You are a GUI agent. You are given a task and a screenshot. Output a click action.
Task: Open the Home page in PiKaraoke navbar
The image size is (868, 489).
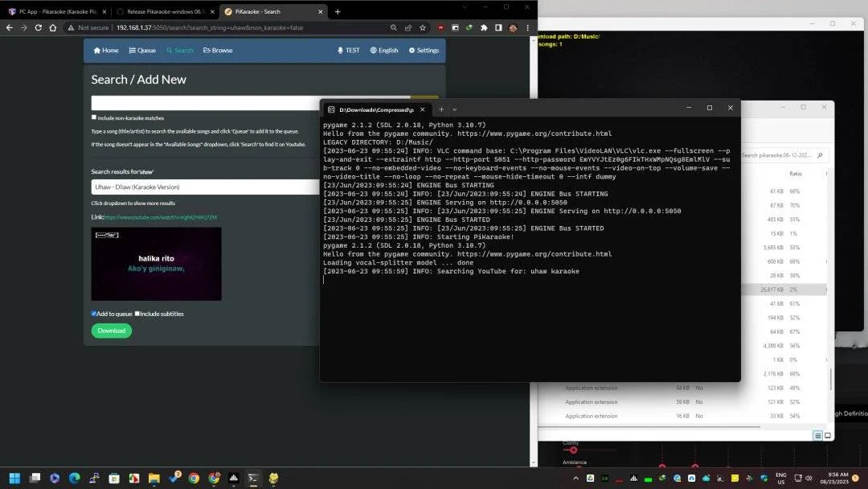[106, 51]
